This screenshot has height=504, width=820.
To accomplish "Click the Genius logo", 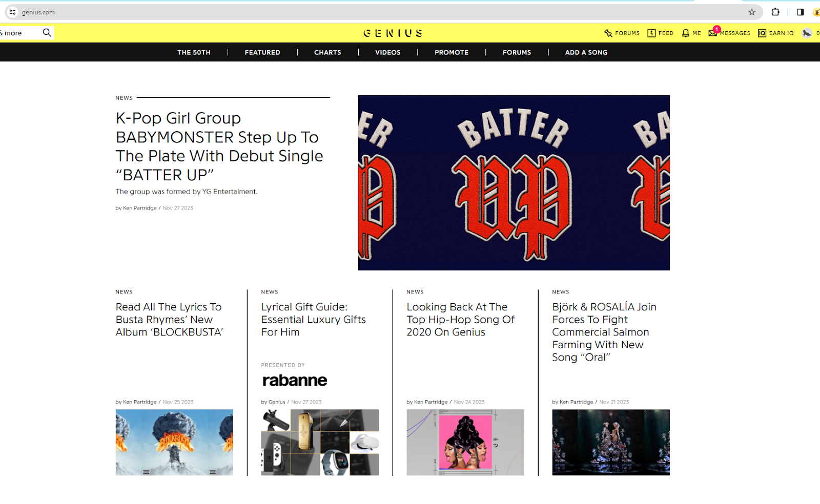I will [x=393, y=33].
